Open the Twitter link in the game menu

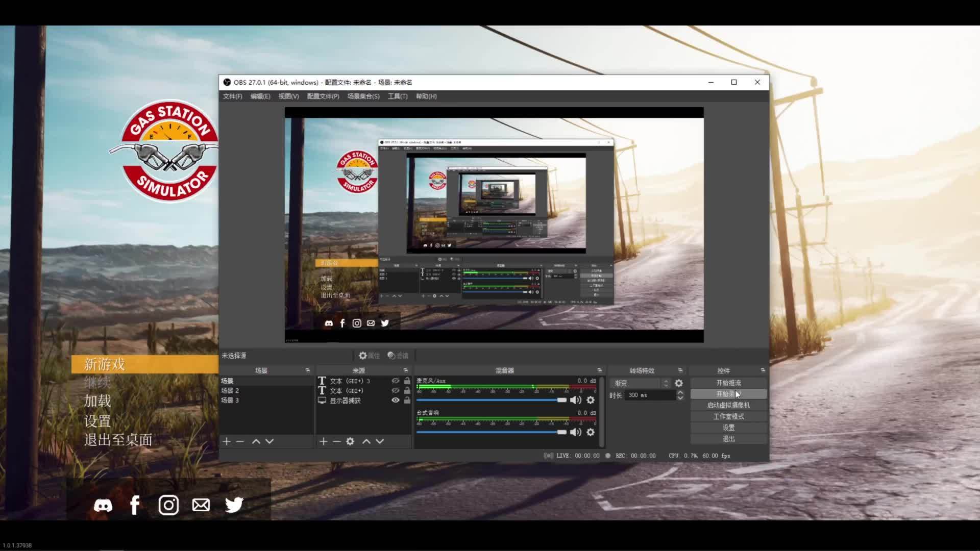pyautogui.click(x=234, y=505)
